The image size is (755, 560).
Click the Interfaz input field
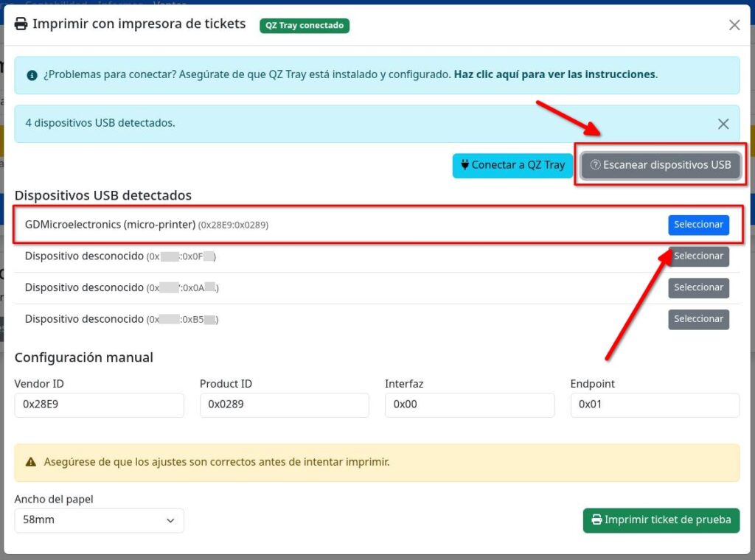(x=469, y=405)
